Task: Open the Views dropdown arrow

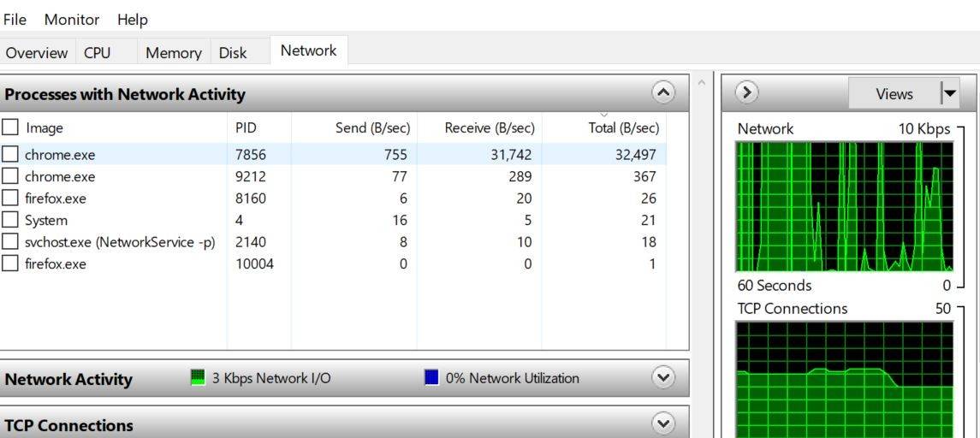Action: point(948,93)
